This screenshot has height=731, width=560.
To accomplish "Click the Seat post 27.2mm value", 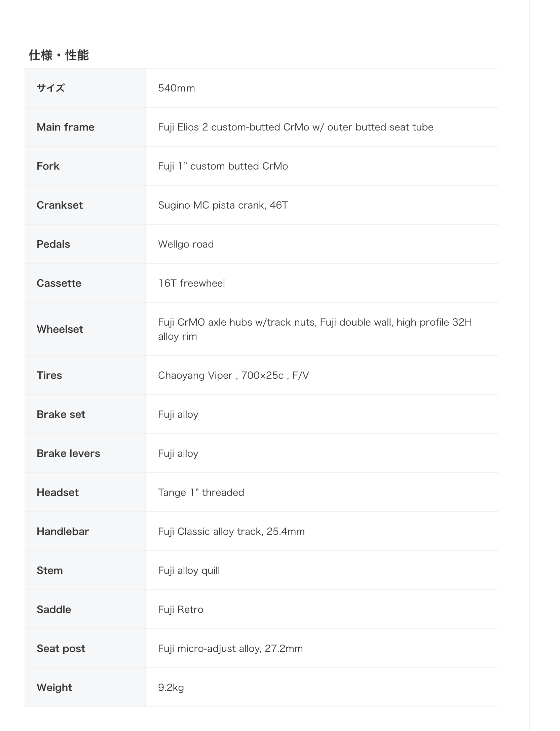I will tap(231, 649).
